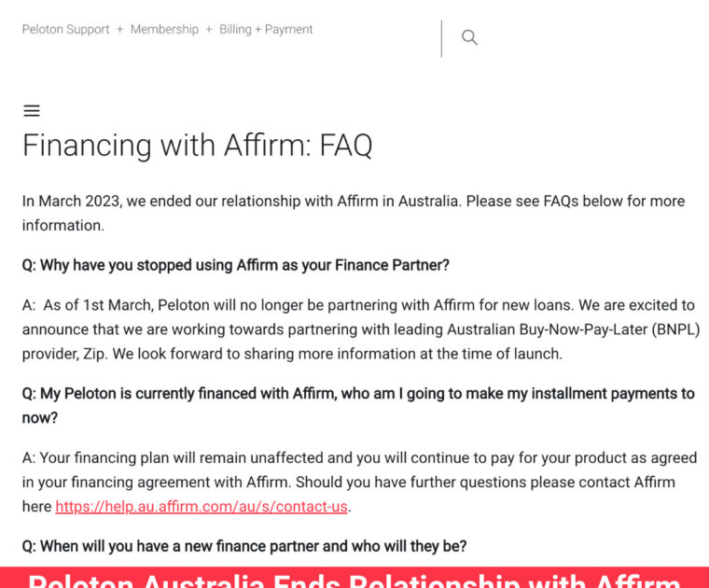Select the "new finance partner" question
Screen dimensions: 709x588
click(243, 546)
